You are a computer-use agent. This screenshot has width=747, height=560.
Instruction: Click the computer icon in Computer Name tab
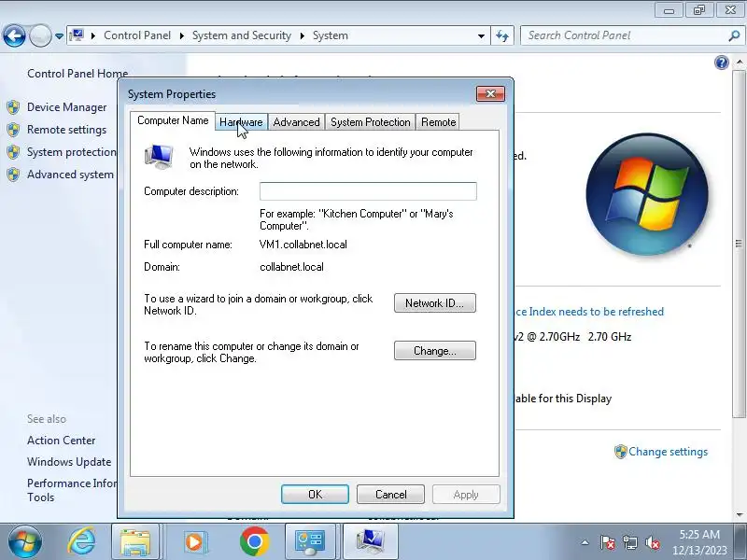point(159,157)
